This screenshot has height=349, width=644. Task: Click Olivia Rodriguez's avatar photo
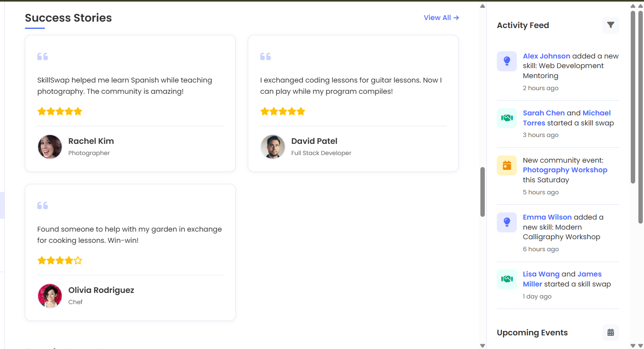(50, 296)
